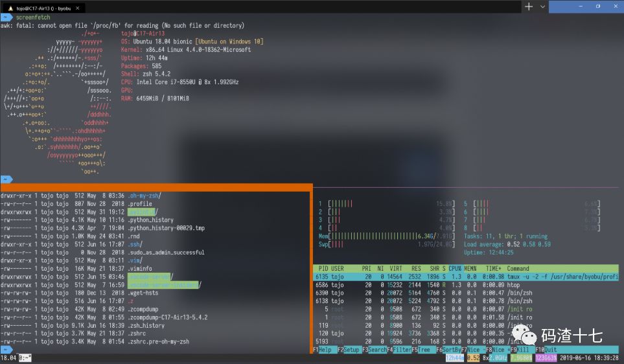Click the .zsh_history file entry
This screenshot has height=364, width=624.
click(146, 325)
